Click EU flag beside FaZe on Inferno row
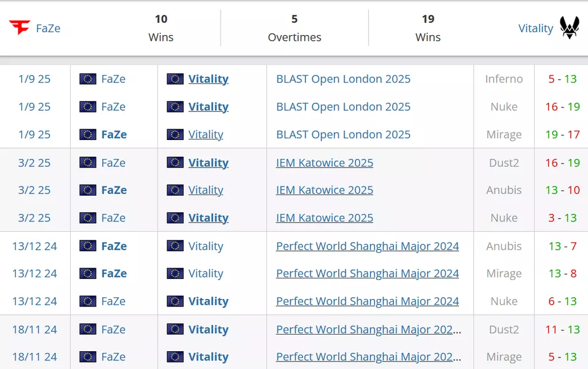Viewport: 588px width, 369px height. [x=88, y=79]
